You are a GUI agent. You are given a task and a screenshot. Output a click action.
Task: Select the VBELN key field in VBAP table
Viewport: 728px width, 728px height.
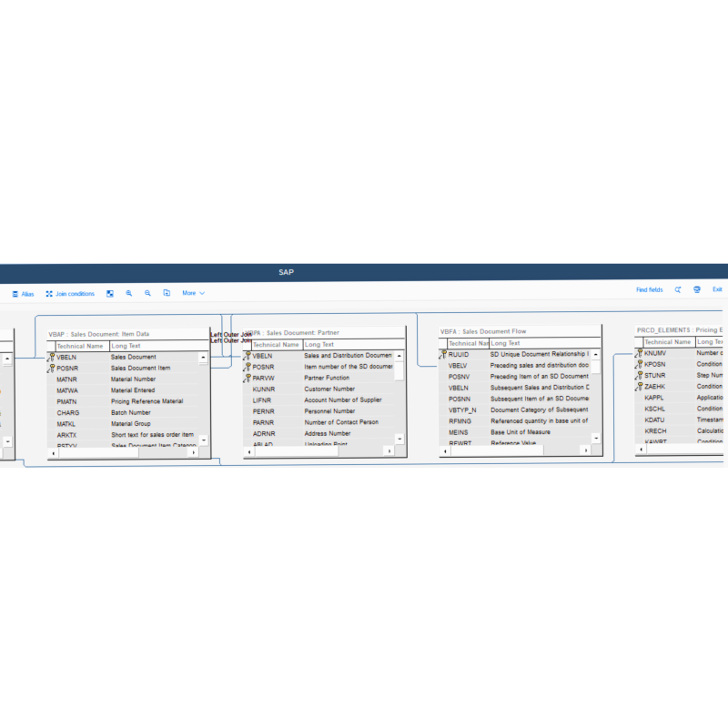tap(67, 358)
